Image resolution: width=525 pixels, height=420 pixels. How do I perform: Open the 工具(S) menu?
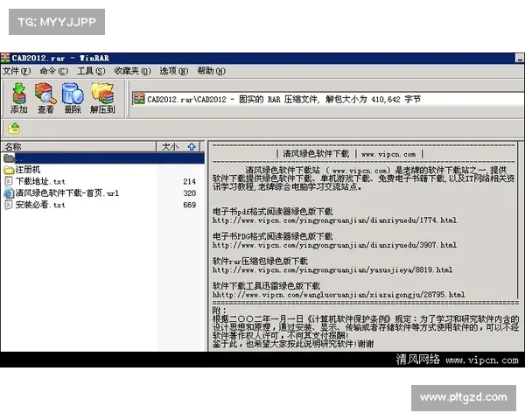coord(91,71)
